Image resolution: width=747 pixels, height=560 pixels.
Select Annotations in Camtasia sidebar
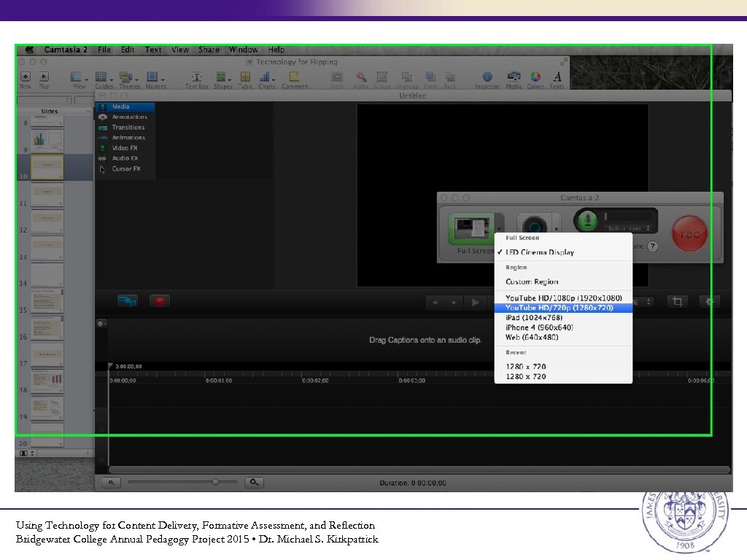click(125, 117)
